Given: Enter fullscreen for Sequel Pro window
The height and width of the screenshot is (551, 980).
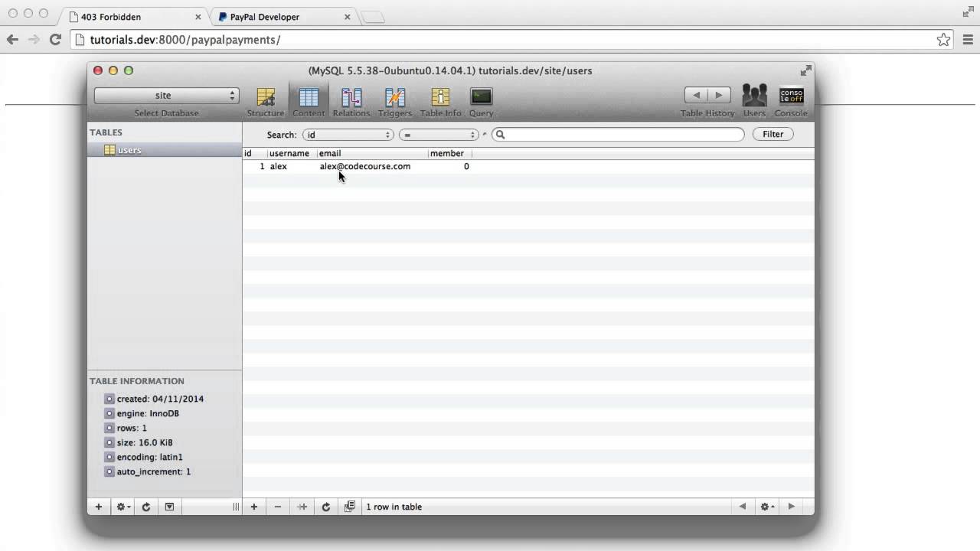Looking at the screenshot, I should (x=805, y=70).
